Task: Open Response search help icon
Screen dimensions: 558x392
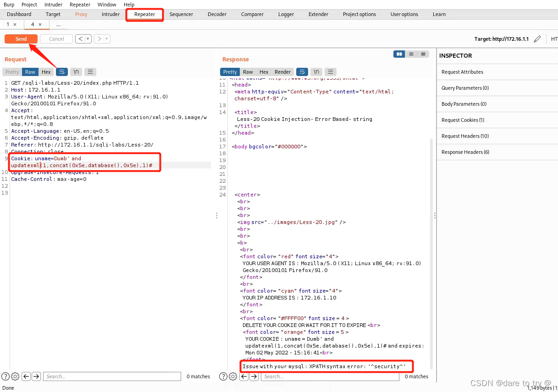Action: click(223, 376)
